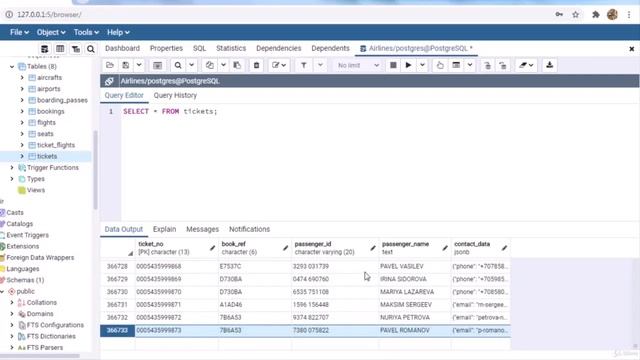Bookmark page with browser star icon
Viewport: 640px width, 360px height.
[x=576, y=15]
